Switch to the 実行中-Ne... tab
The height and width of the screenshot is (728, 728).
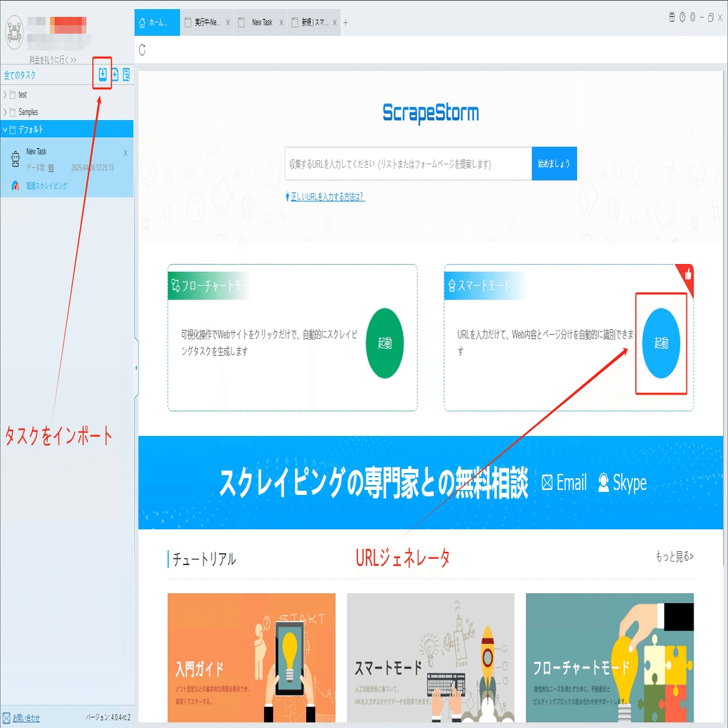207,22
